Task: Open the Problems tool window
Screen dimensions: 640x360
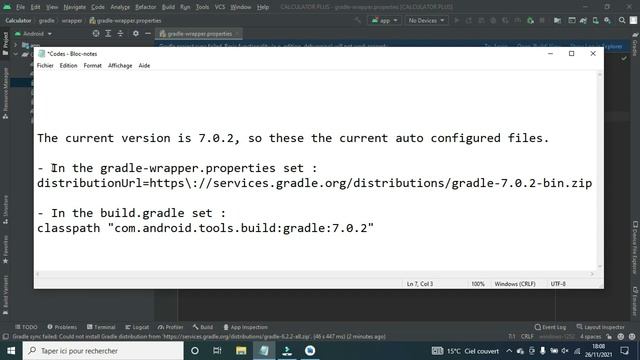Action: pos(62,327)
